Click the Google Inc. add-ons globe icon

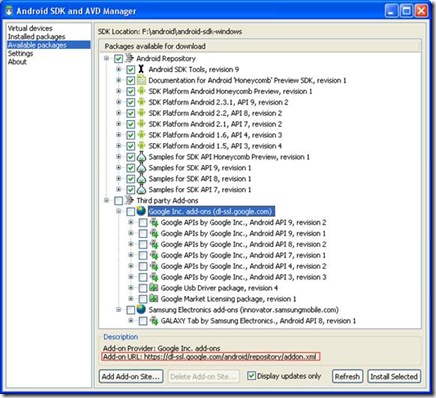click(x=141, y=211)
